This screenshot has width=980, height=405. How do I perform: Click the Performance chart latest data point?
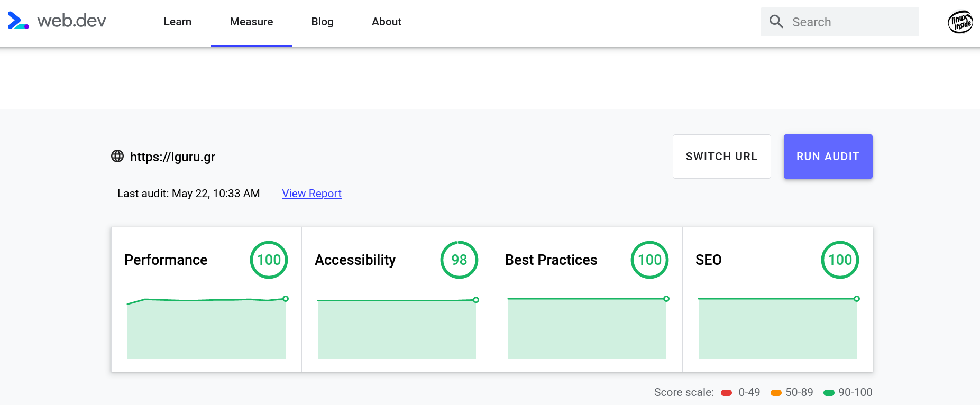(x=286, y=299)
